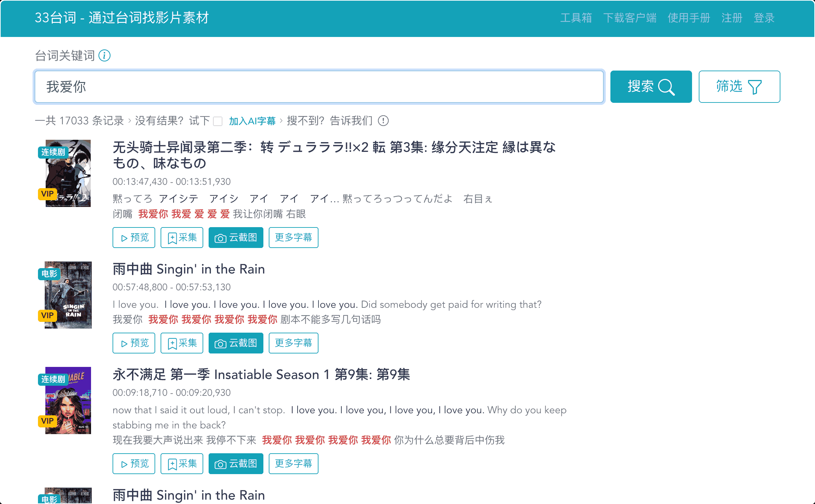
Task: Click the 搜索 magnifier search button
Action: click(x=651, y=87)
